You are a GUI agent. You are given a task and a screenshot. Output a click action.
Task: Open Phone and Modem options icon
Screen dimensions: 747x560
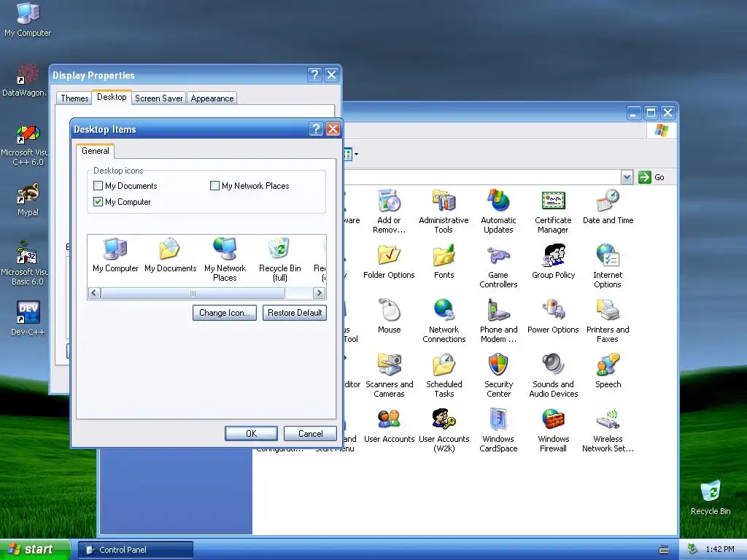pos(498,321)
